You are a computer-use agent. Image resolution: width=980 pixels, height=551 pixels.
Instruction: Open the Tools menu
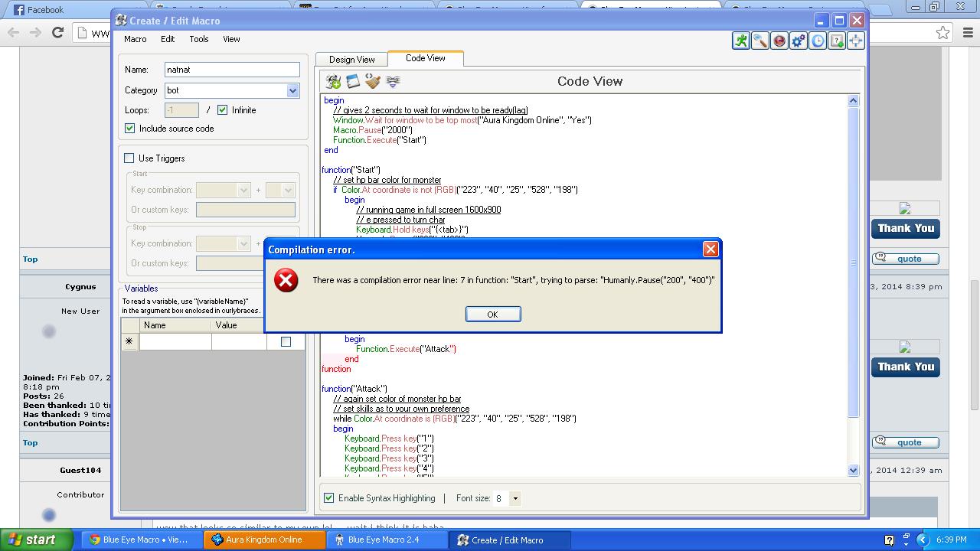pyautogui.click(x=199, y=39)
